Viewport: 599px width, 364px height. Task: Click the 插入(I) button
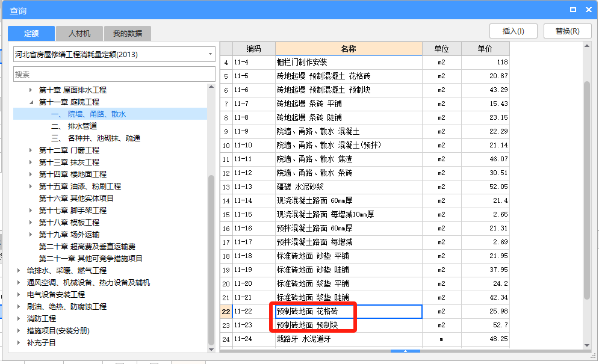click(x=514, y=31)
